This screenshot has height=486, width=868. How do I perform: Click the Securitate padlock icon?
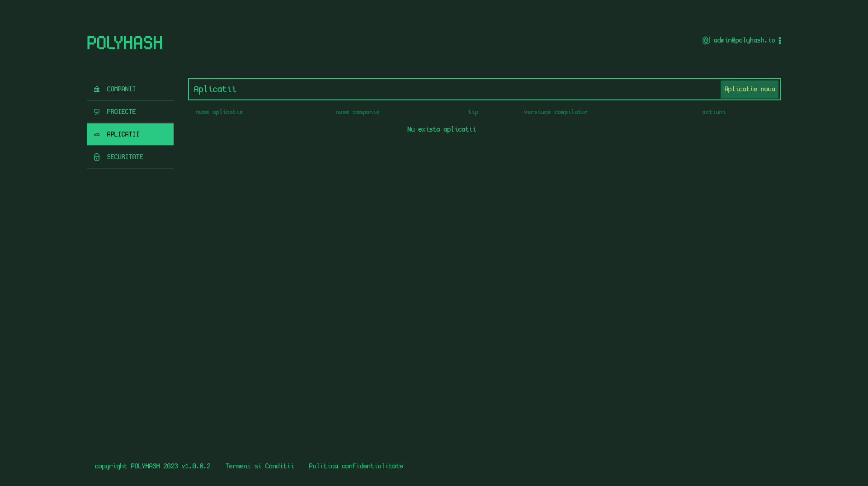97,157
